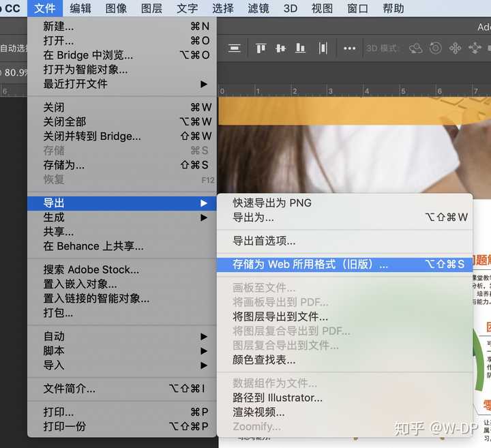The image size is (491, 448).
Task: Open 文件简介... dialog
Action: pos(122,389)
